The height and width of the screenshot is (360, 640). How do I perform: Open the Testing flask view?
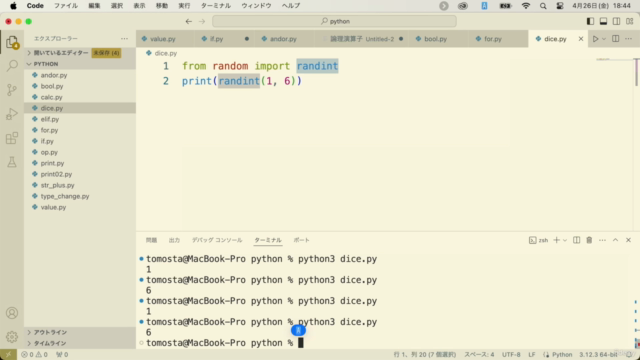point(12,162)
